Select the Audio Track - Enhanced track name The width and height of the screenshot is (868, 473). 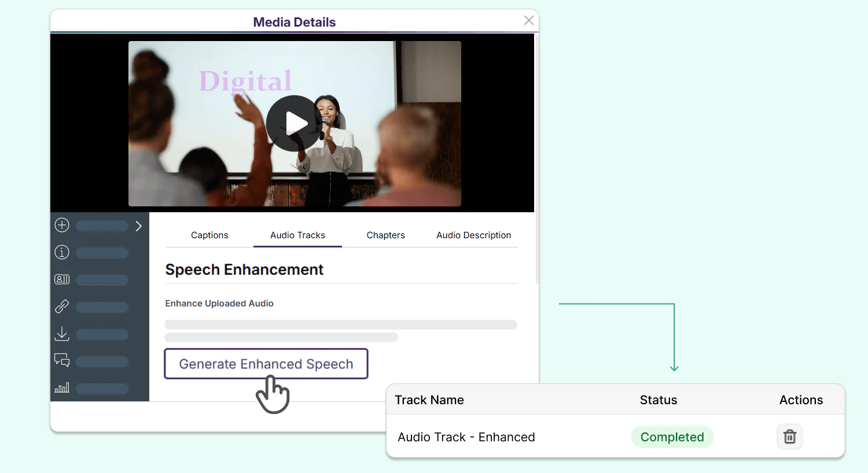(x=466, y=437)
